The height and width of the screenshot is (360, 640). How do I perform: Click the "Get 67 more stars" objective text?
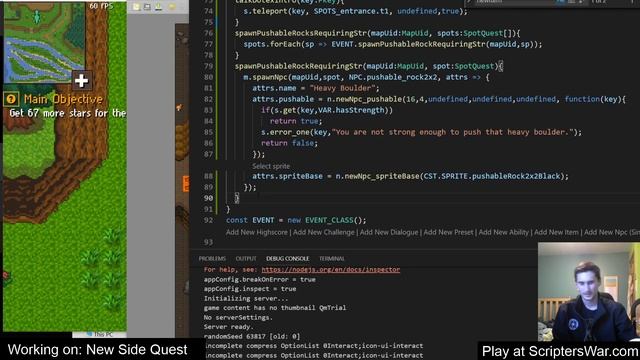pyautogui.click(x=68, y=113)
